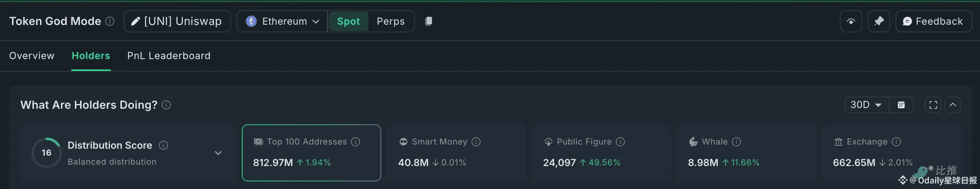Go to the Overview tab
This screenshot has width=980, height=189.
click(32, 56)
